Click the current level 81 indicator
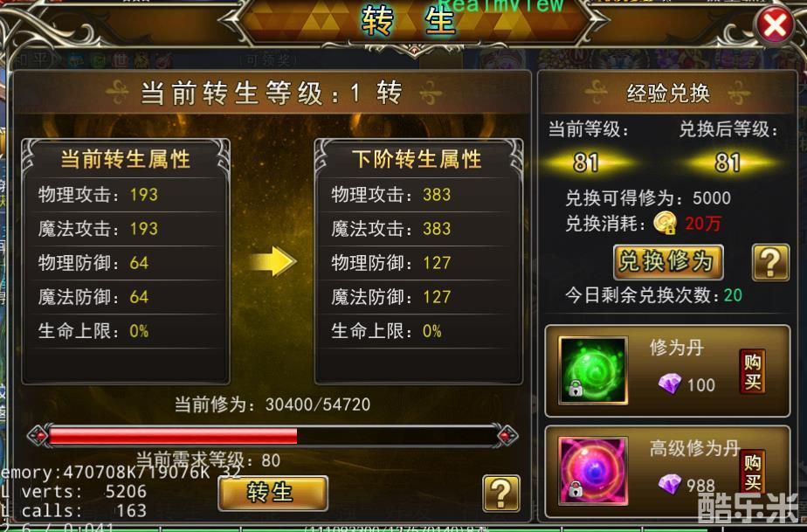 (x=586, y=162)
